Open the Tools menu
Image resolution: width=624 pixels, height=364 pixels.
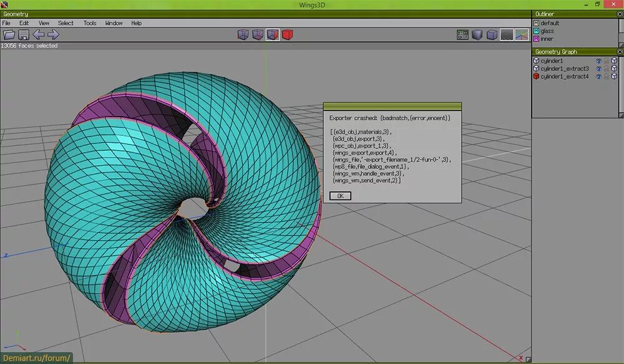coord(89,22)
